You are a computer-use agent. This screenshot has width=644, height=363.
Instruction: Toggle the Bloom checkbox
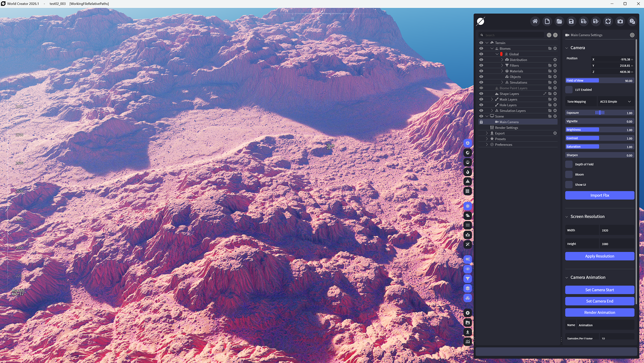[x=569, y=174]
